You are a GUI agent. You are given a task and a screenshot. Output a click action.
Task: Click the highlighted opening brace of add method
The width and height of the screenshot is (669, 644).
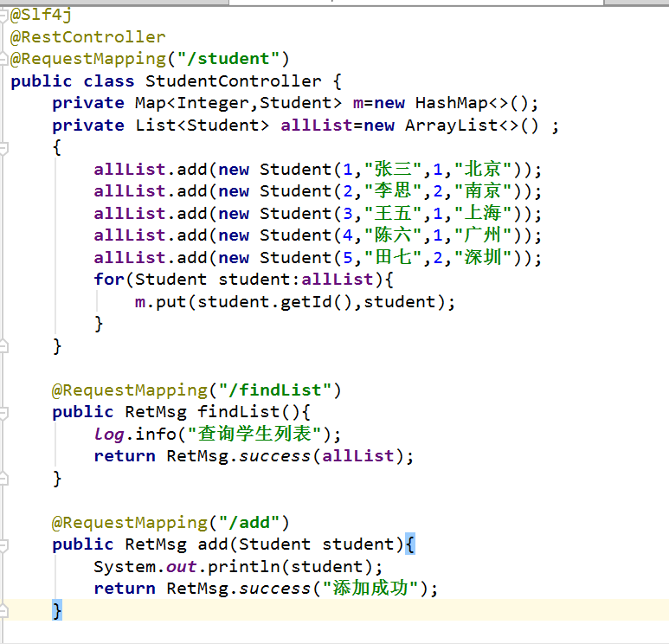coord(410,544)
